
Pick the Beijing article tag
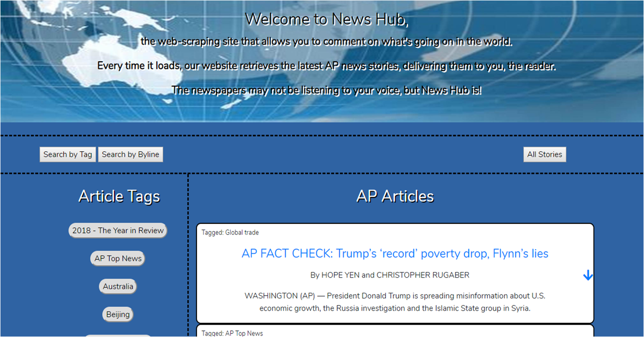(x=118, y=314)
